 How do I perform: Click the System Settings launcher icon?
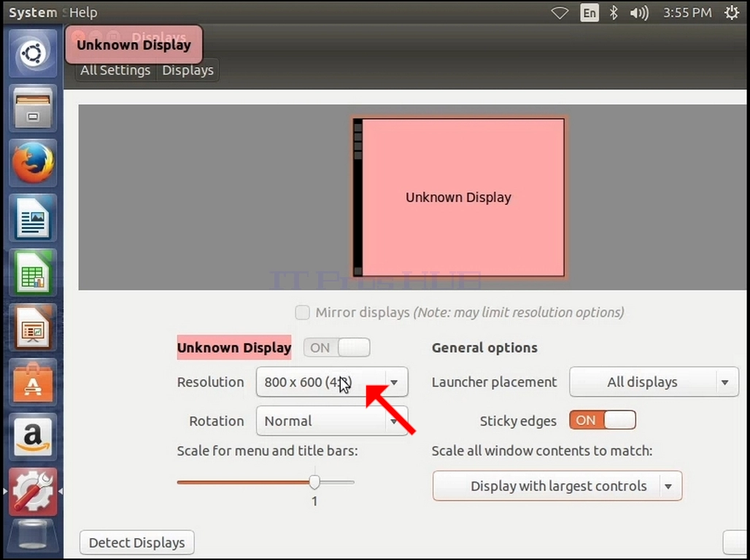(33, 492)
